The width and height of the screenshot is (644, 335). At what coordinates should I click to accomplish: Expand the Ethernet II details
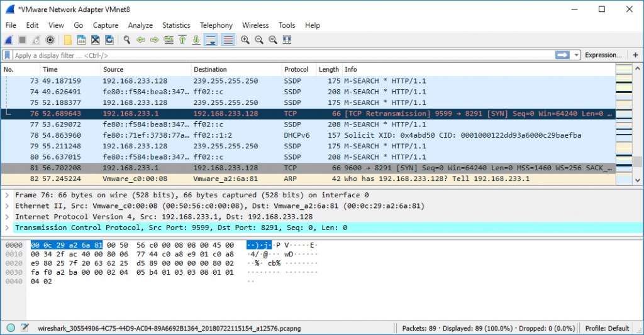pos(7,206)
